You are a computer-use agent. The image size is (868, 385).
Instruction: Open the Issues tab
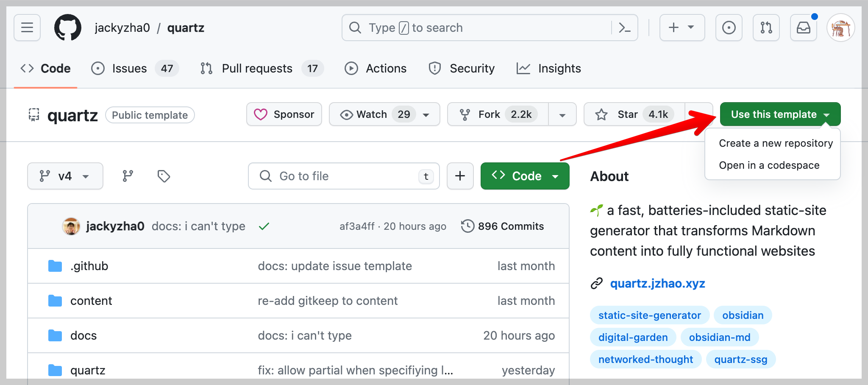135,68
